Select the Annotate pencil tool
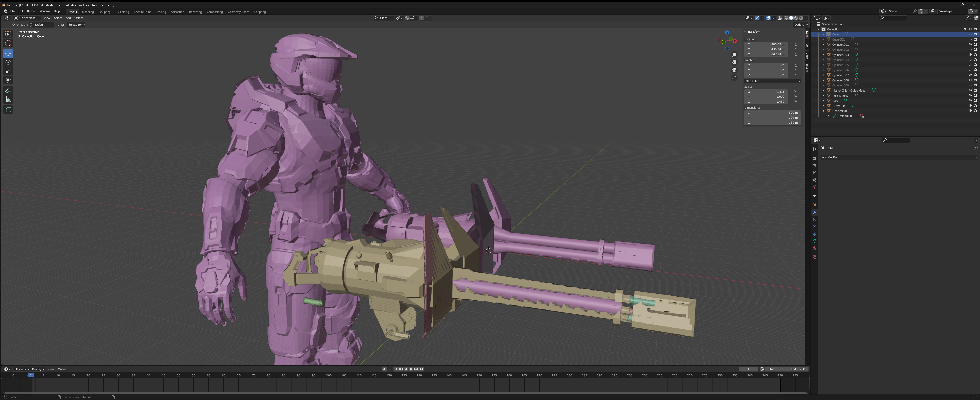This screenshot has height=400, width=980. click(8, 91)
